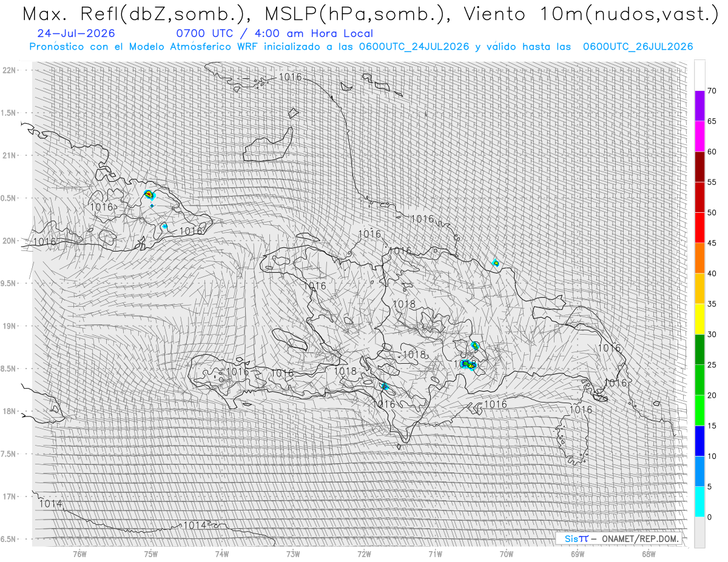Click the '10' value on the colorbar
Image resolution: width=728 pixels, height=562 pixels.
click(x=711, y=457)
